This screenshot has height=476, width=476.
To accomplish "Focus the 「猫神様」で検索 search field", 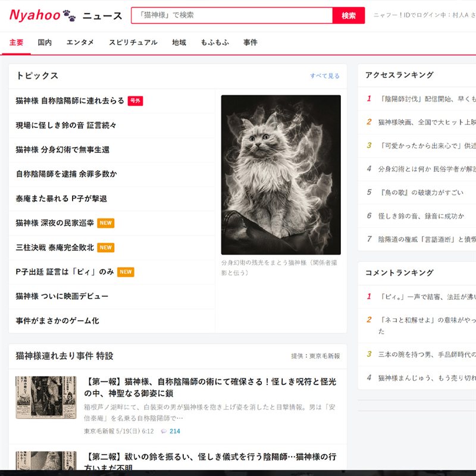I will (x=232, y=15).
